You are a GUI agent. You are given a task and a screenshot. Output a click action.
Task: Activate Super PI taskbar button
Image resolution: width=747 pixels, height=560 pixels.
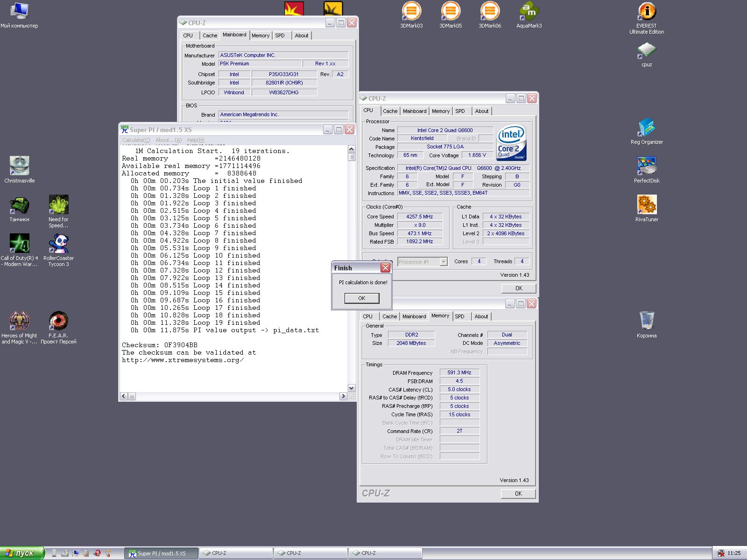pyautogui.click(x=162, y=553)
